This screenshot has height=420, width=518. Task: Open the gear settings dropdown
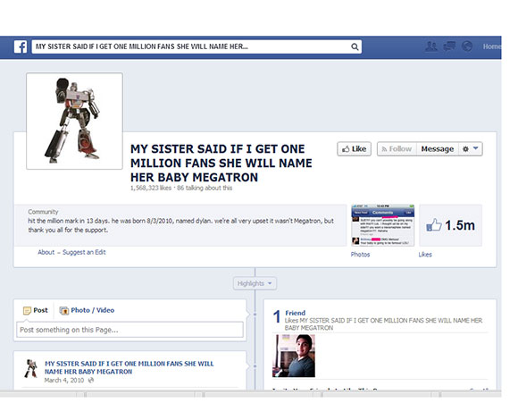[x=471, y=149]
